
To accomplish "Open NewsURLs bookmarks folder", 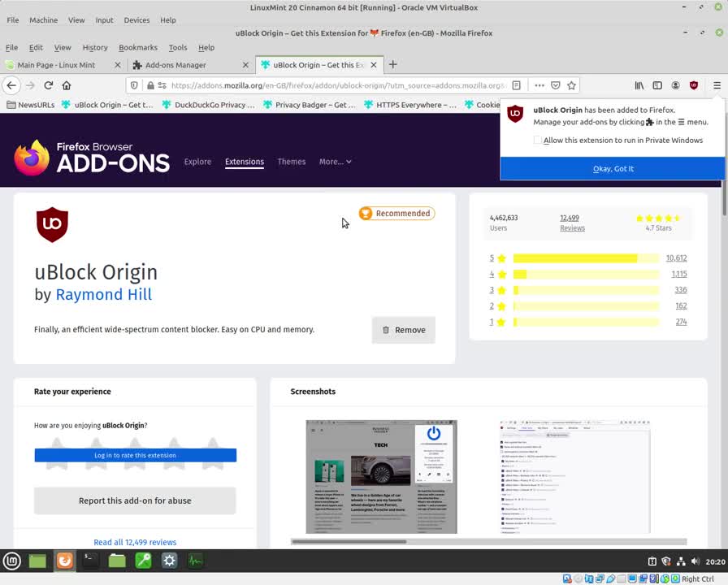I will point(31,105).
